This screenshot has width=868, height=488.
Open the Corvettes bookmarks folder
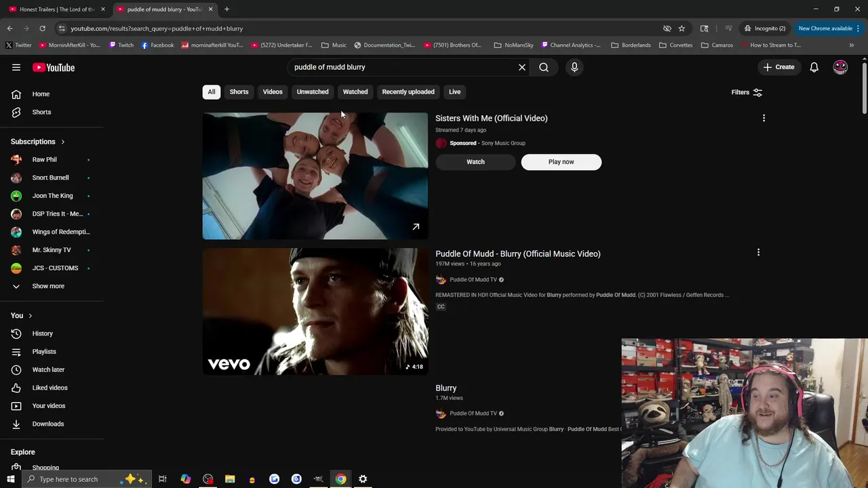(675, 45)
